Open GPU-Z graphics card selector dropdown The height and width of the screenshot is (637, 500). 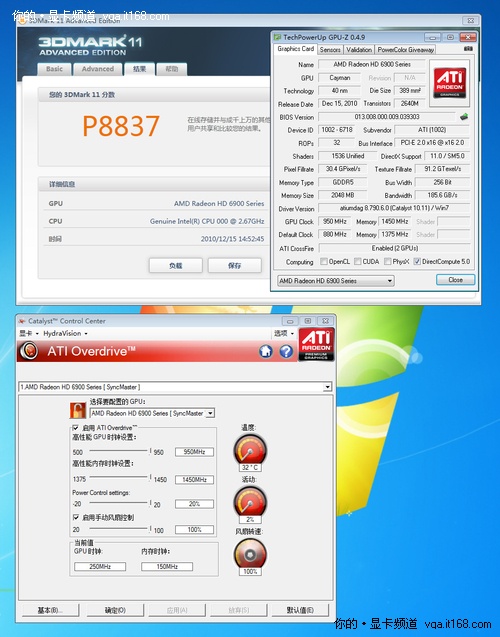(335, 280)
